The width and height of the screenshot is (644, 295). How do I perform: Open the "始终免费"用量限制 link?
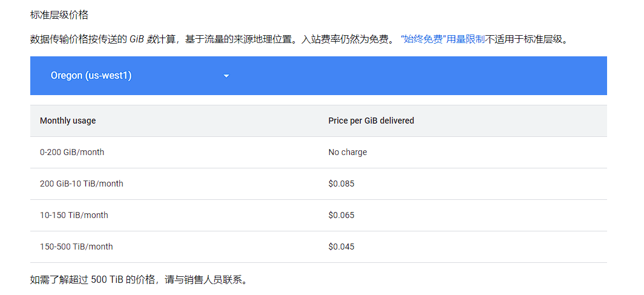pos(442,40)
